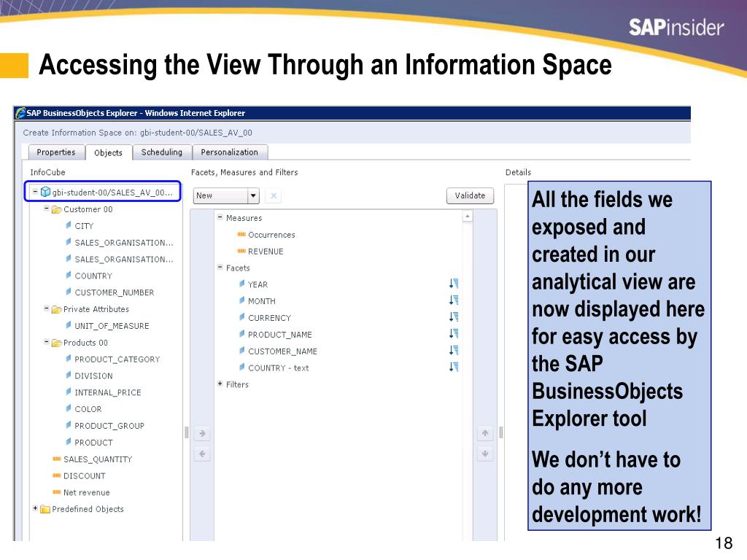747x560 pixels.
Task: Select the CITY item in the tree
Action: point(84,226)
